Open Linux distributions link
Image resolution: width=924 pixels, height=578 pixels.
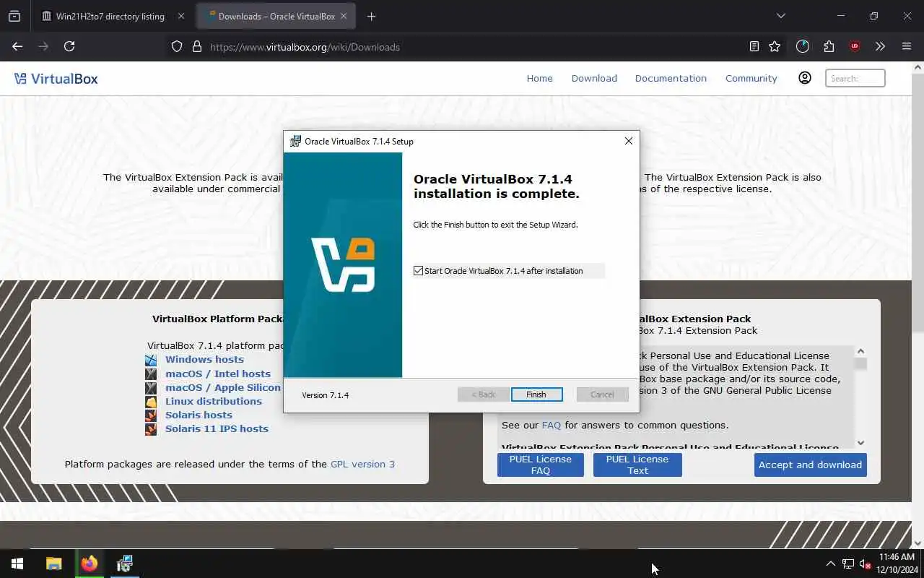pos(214,401)
